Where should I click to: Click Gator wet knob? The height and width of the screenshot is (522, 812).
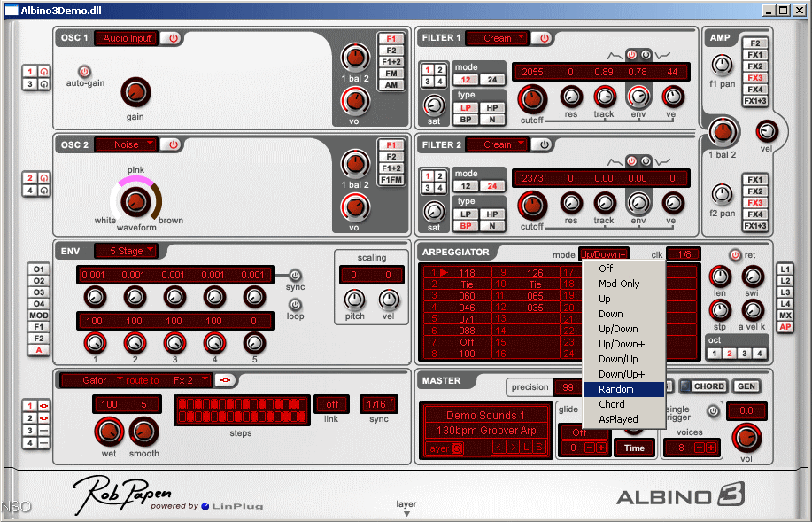pos(109,432)
